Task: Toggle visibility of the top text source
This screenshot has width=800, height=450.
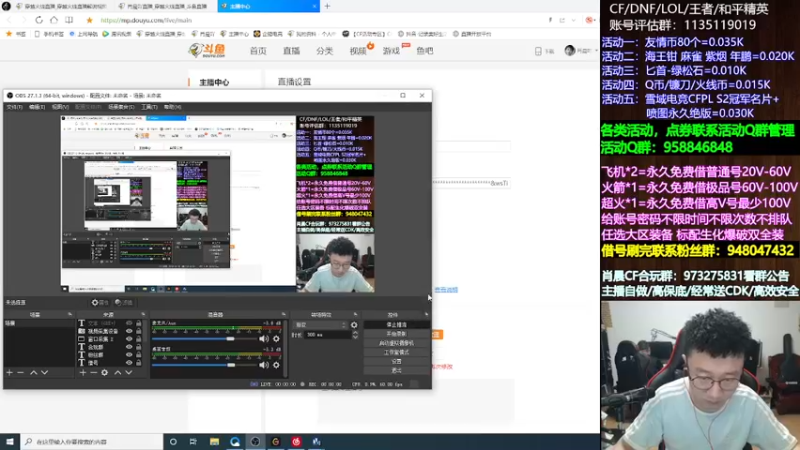Action: pos(129,323)
